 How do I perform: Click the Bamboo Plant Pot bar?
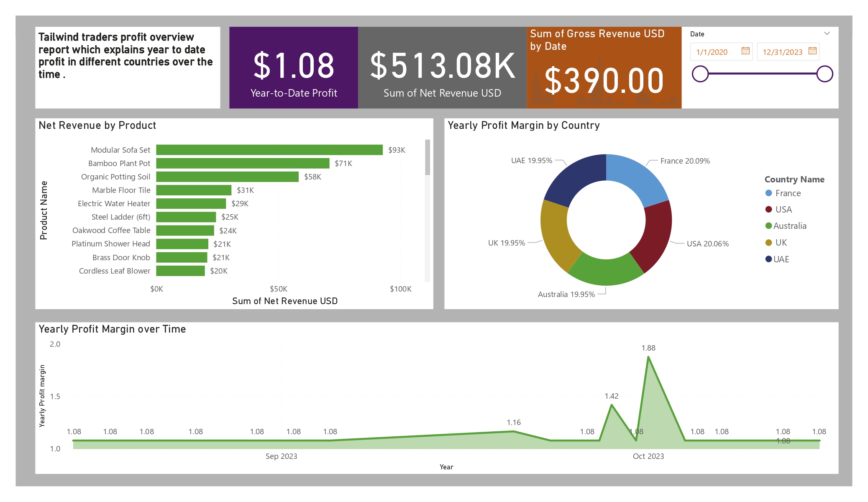(x=243, y=163)
